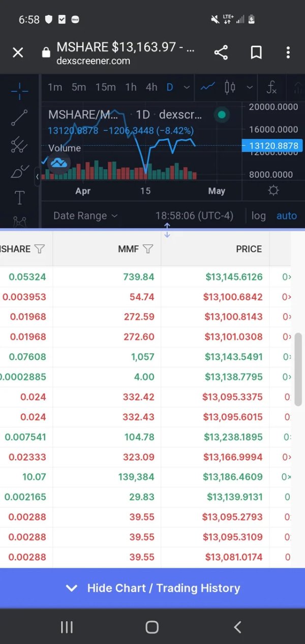Choose the pitchfork drawing tool
Image resolution: width=305 pixels, height=644 pixels.
point(19,145)
